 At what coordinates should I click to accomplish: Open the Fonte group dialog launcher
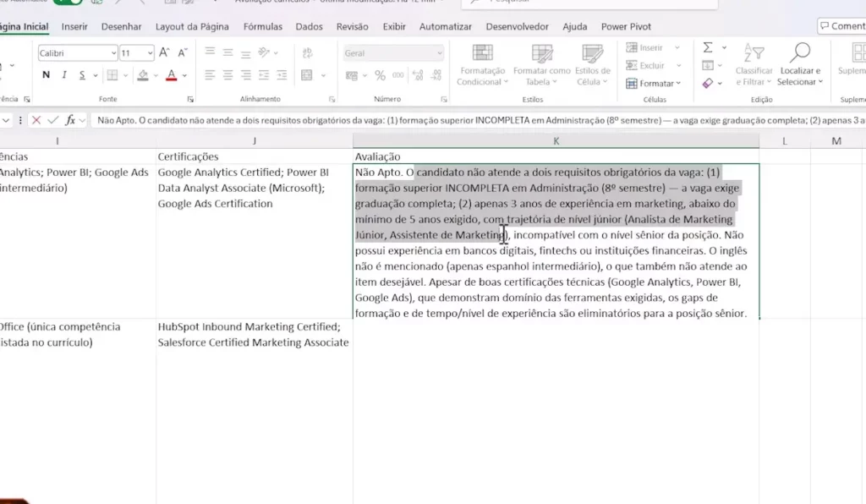point(190,100)
